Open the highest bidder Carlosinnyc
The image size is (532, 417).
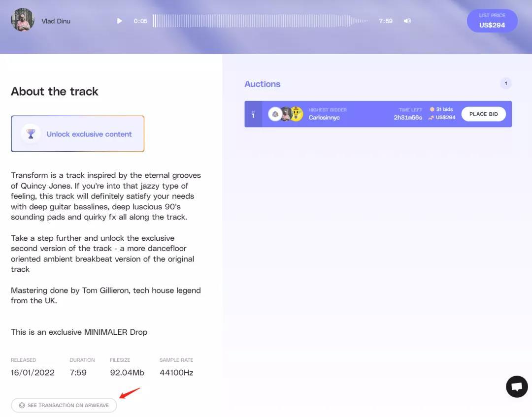click(324, 118)
